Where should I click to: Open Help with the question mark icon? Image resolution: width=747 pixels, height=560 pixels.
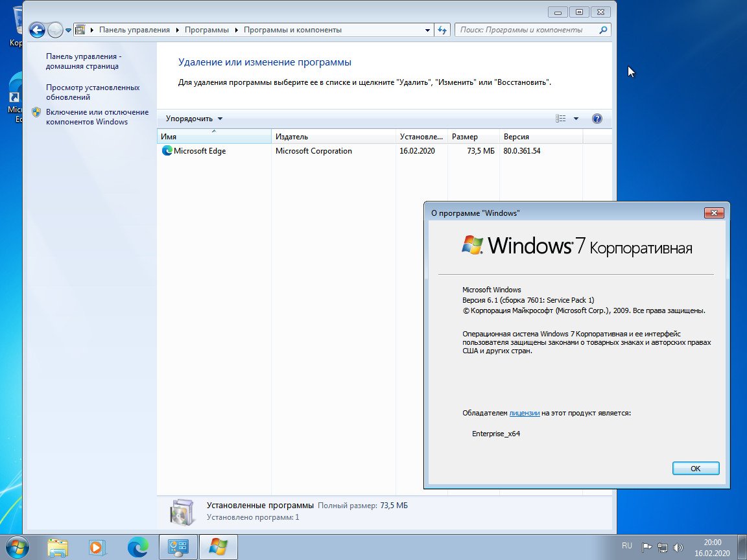click(x=597, y=119)
